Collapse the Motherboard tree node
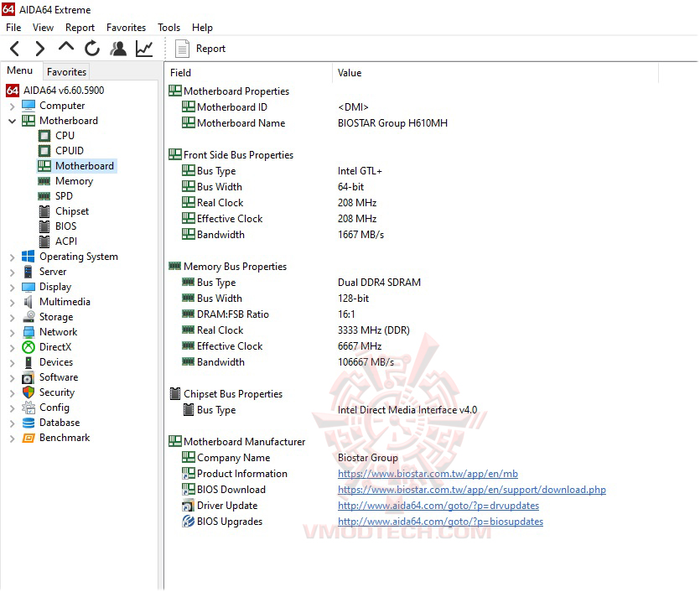 (12, 121)
